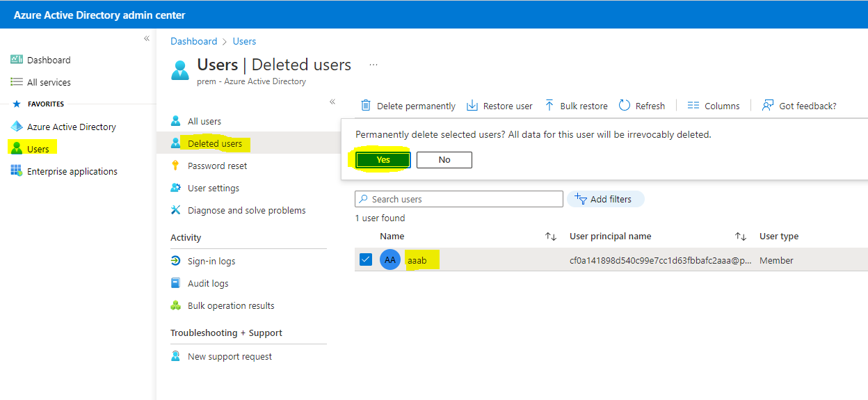Click the Dashboard chart icon in sidebar

17,60
